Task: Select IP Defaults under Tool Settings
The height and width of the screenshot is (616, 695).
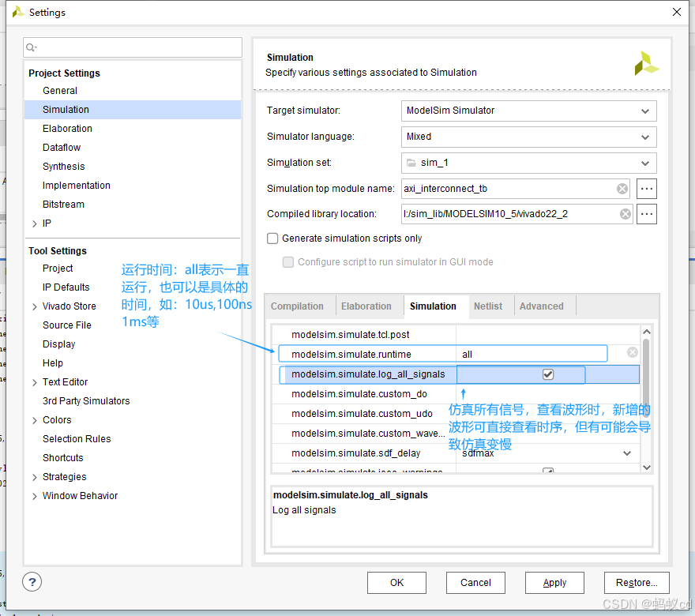Action: (66, 287)
